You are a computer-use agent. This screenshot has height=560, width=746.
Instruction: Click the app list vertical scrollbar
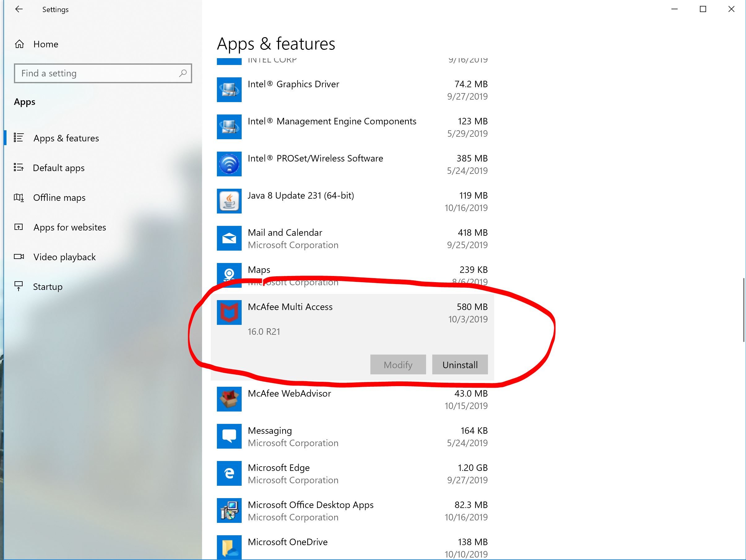coord(743,310)
